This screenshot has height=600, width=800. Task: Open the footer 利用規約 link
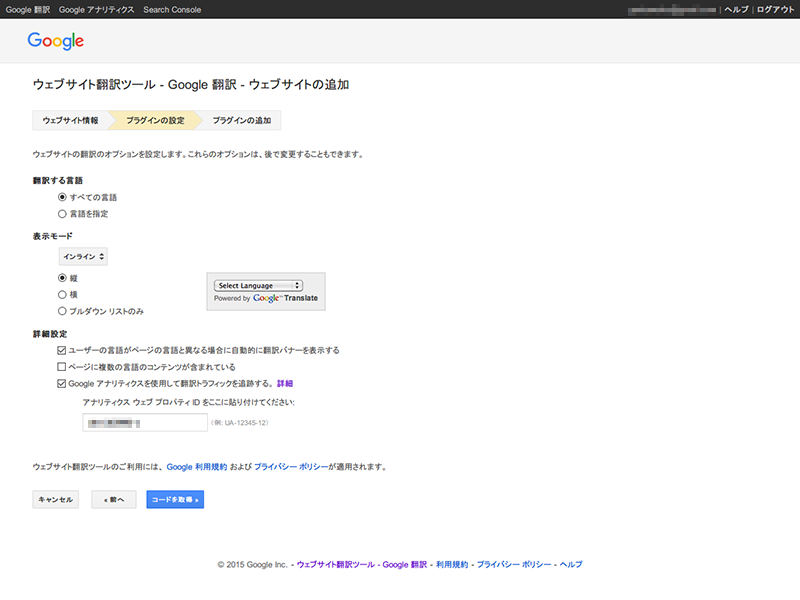452,564
